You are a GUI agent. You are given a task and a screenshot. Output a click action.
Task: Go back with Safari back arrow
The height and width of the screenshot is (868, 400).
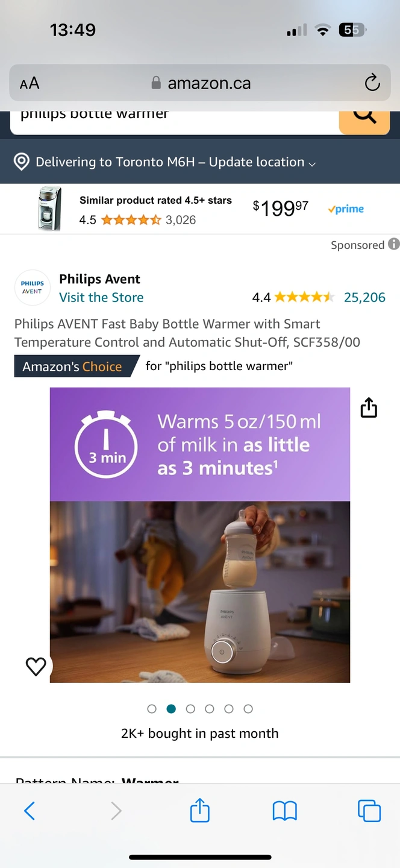click(30, 811)
